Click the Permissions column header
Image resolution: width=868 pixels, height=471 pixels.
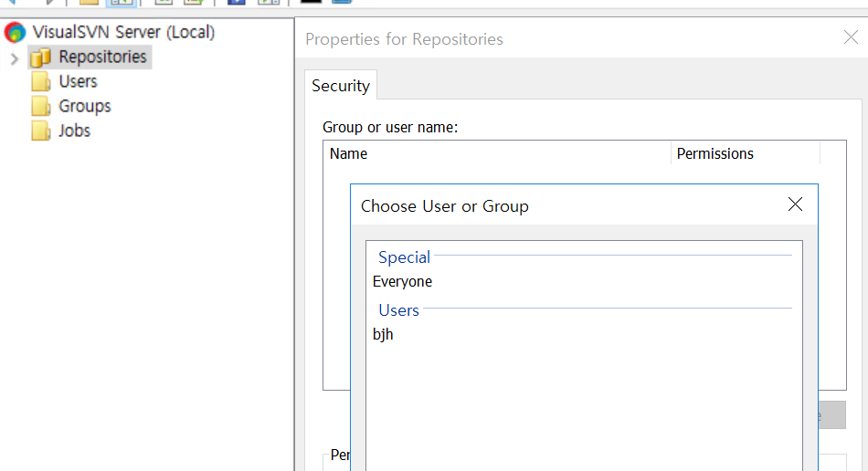coord(745,153)
